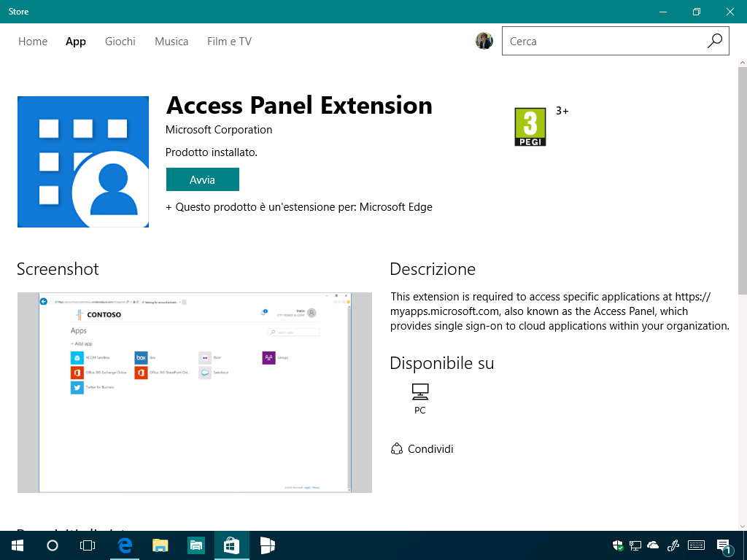Restore down the Store window
The height and width of the screenshot is (560, 747).
point(697,12)
